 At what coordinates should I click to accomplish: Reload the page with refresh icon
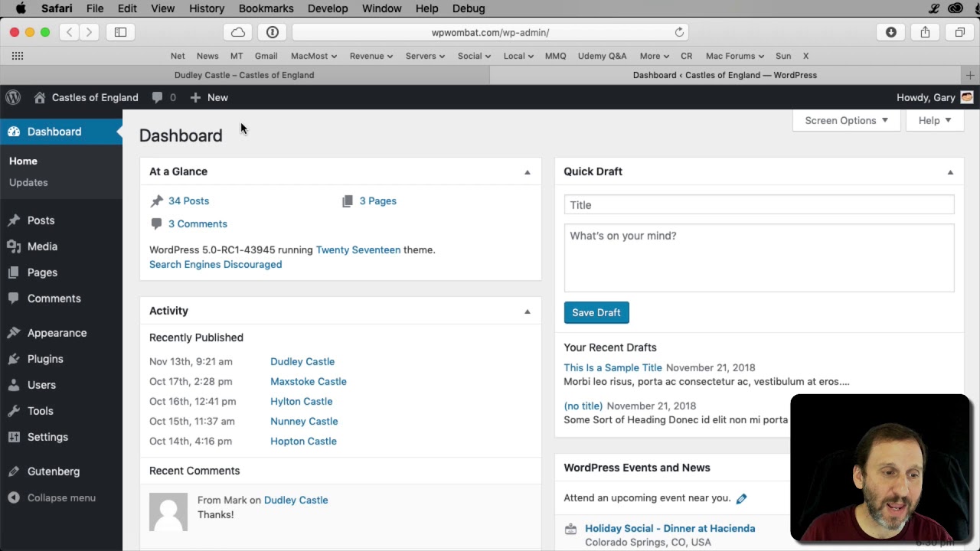pyautogui.click(x=679, y=32)
